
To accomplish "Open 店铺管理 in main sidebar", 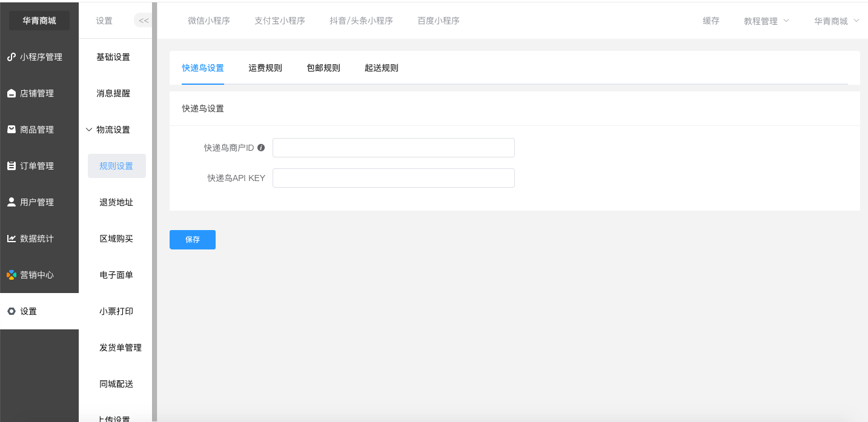I will click(x=39, y=93).
